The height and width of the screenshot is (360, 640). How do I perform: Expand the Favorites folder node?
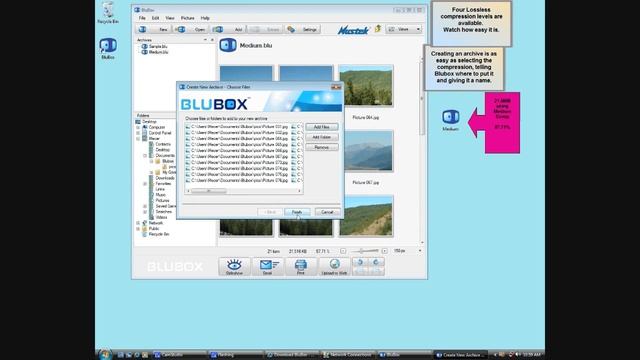(x=145, y=184)
